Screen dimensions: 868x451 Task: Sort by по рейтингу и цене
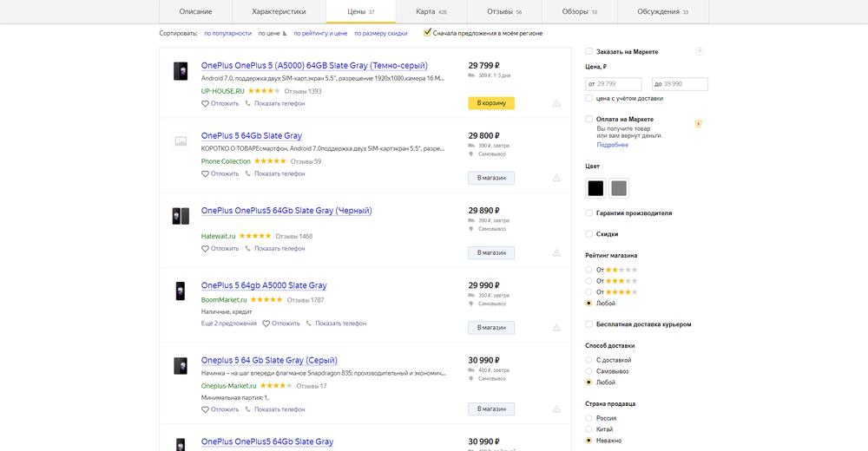(x=320, y=33)
